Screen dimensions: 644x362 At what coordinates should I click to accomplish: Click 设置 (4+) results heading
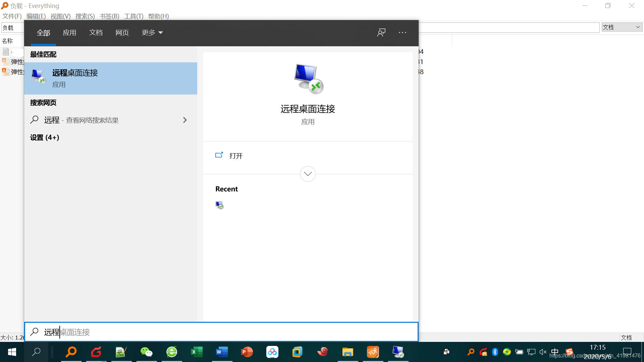coord(45,137)
